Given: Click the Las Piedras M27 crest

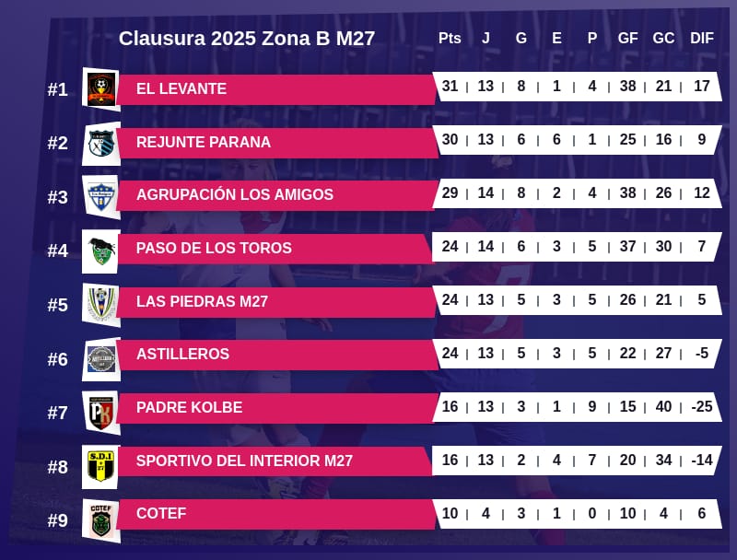Looking at the screenshot, I should (x=100, y=303).
